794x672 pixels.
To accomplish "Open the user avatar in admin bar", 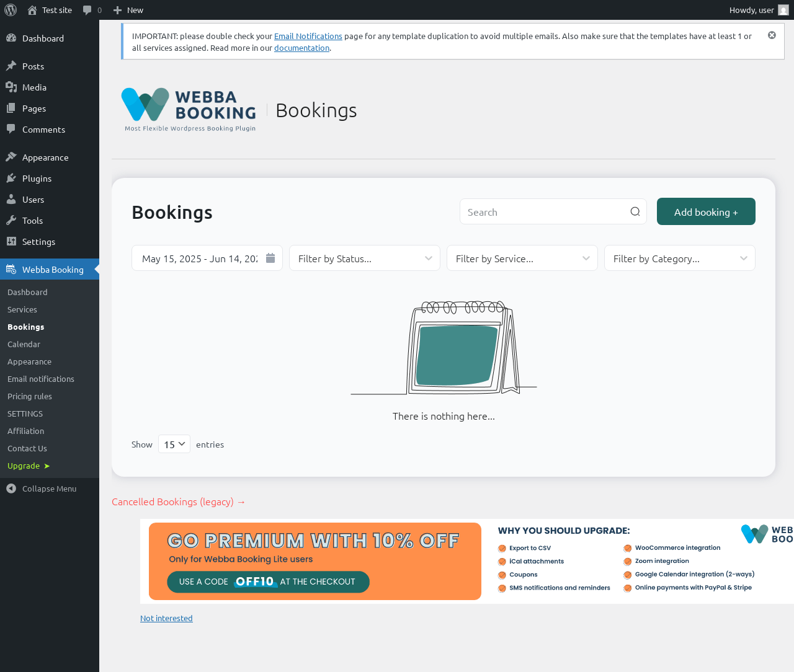I will click(x=783, y=10).
